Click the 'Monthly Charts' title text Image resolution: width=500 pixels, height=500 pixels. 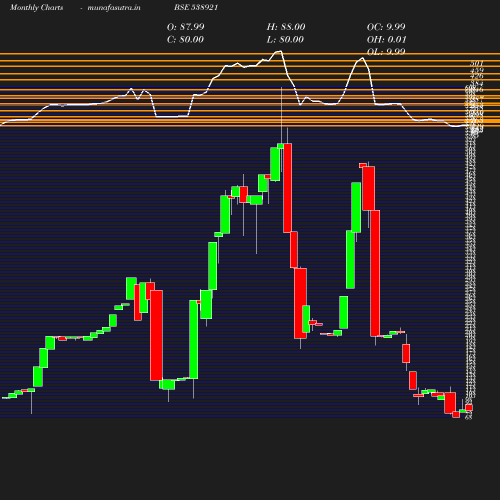click(36, 8)
